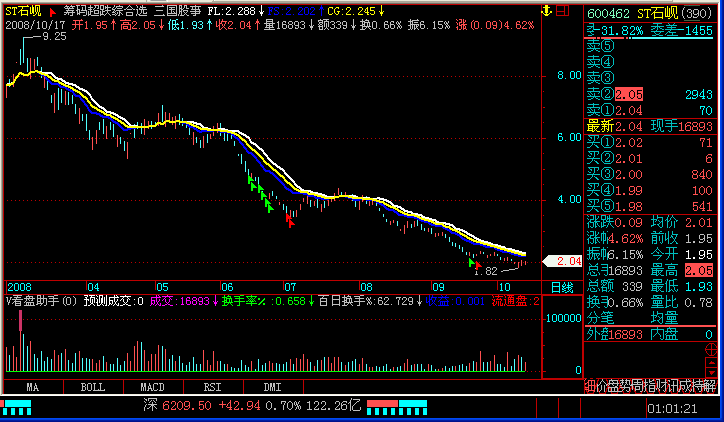The width and height of the screenshot is (724, 422).
Task: Click the 成交:16893 volume reading
Action: 180,301
